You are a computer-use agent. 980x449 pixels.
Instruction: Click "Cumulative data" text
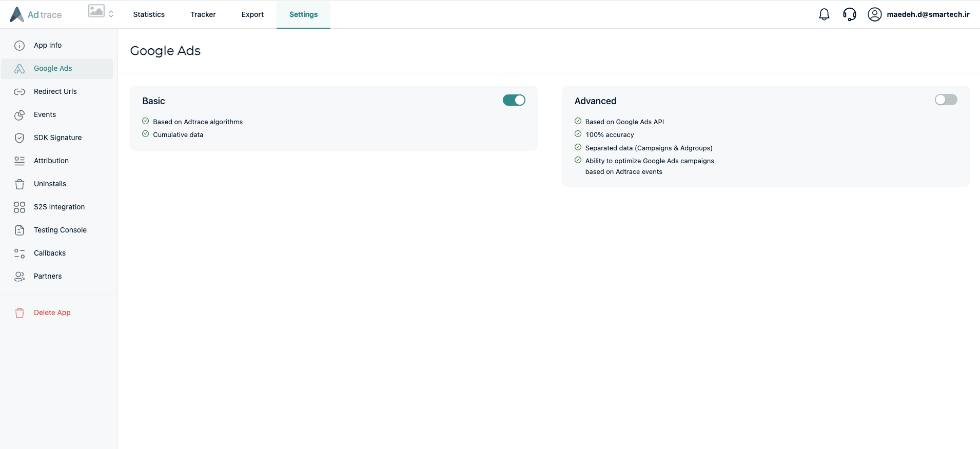point(178,134)
